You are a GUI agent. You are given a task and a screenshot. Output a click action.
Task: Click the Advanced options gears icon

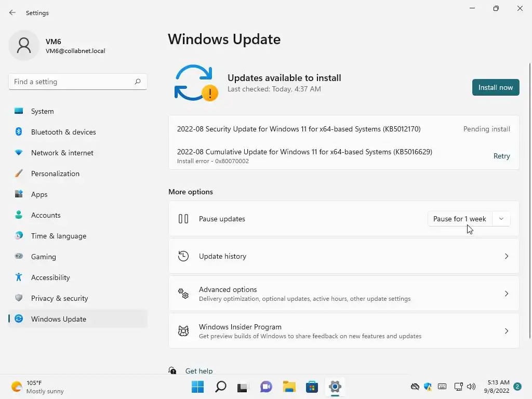[x=183, y=293]
